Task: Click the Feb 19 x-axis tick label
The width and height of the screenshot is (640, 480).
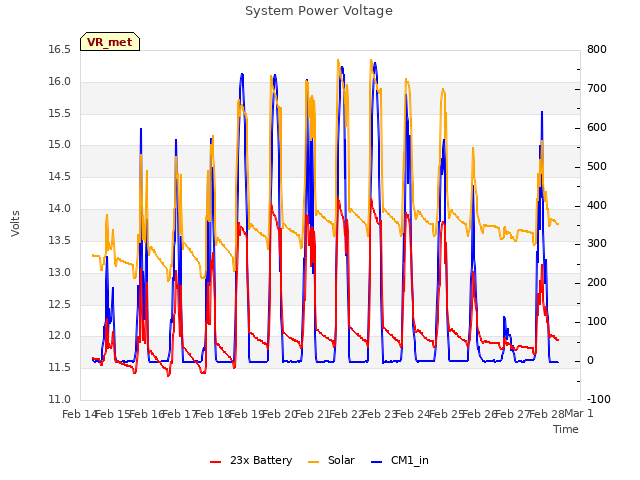Action: point(247,414)
